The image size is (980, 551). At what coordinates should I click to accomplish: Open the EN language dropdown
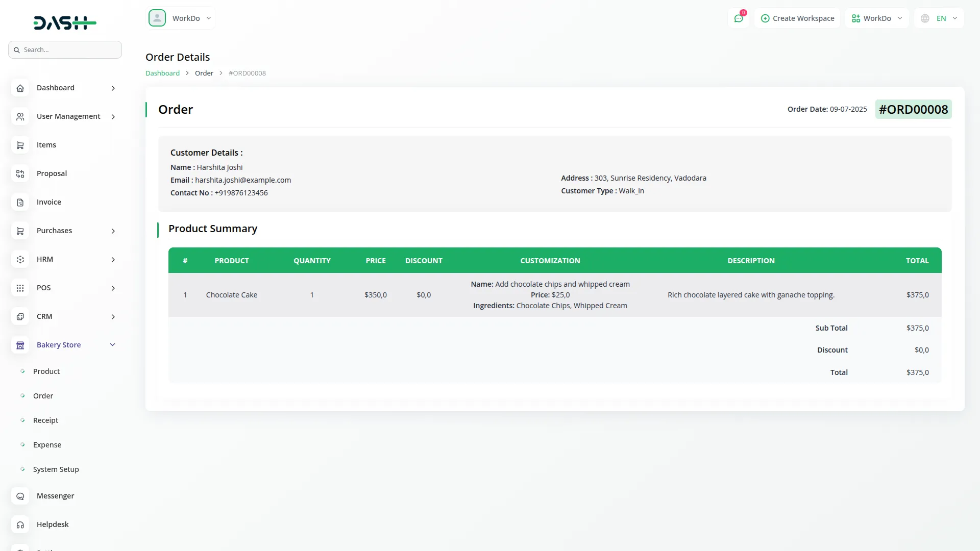click(x=939, y=18)
